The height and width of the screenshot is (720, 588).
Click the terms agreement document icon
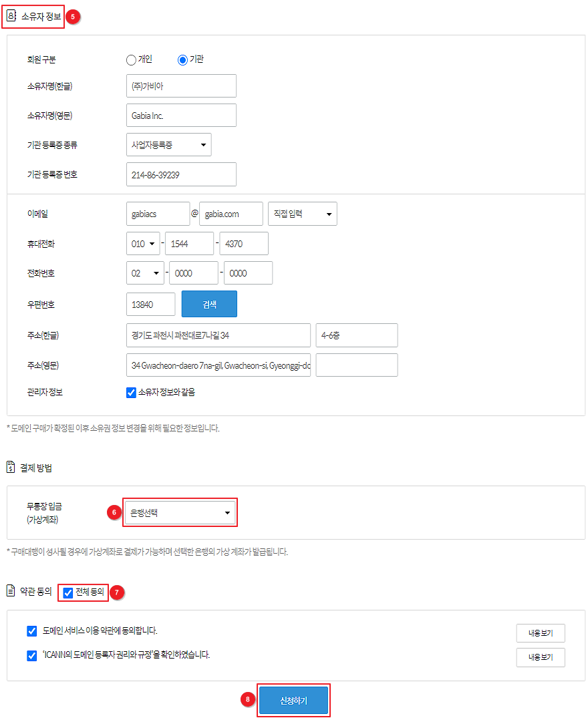[x=11, y=590]
